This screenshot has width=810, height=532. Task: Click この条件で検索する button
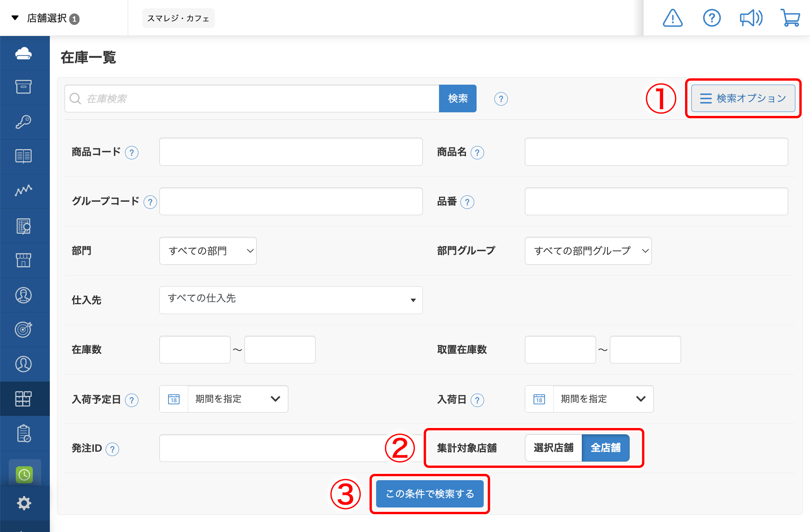click(x=430, y=494)
